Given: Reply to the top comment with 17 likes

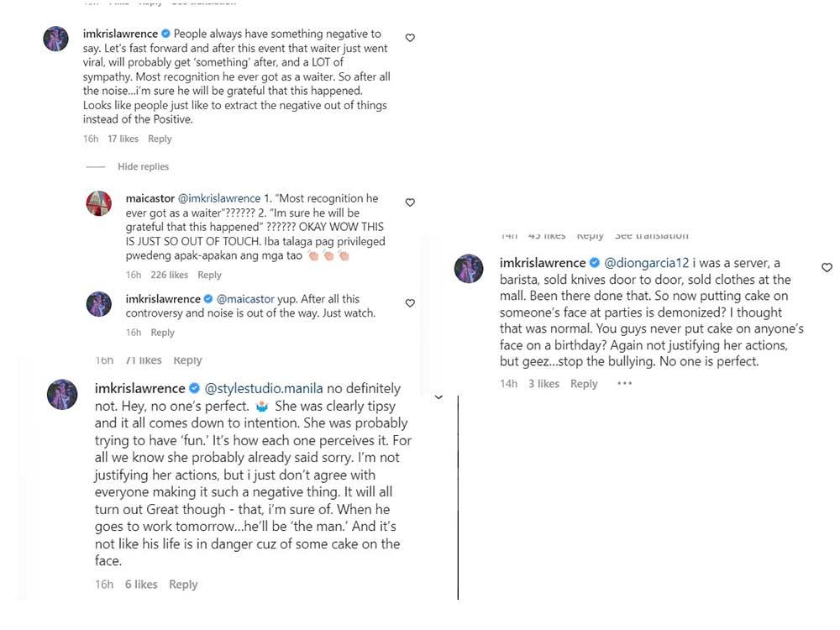Looking at the screenshot, I should (x=160, y=139).
